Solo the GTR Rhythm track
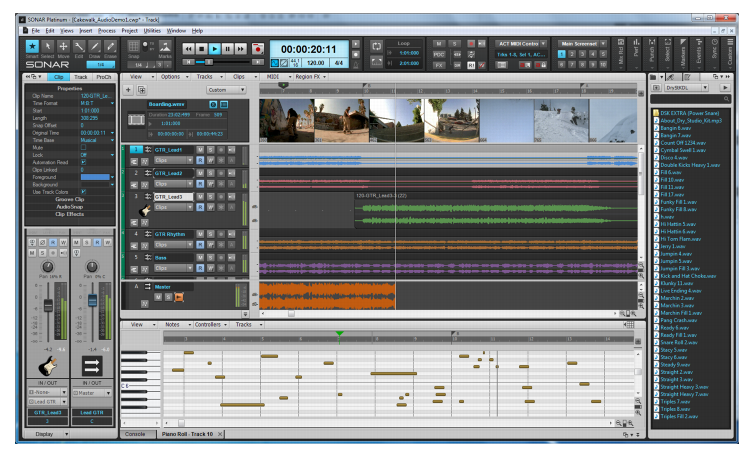 tap(211, 234)
